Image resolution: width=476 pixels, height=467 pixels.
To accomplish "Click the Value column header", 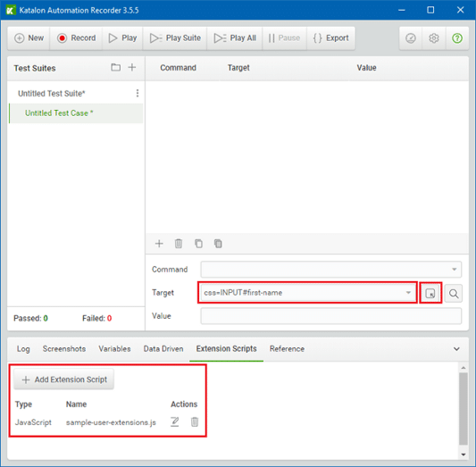I will [366, 68].
